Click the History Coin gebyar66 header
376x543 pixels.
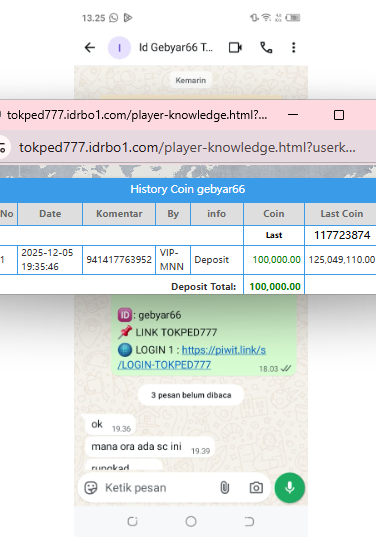point(188,189)
